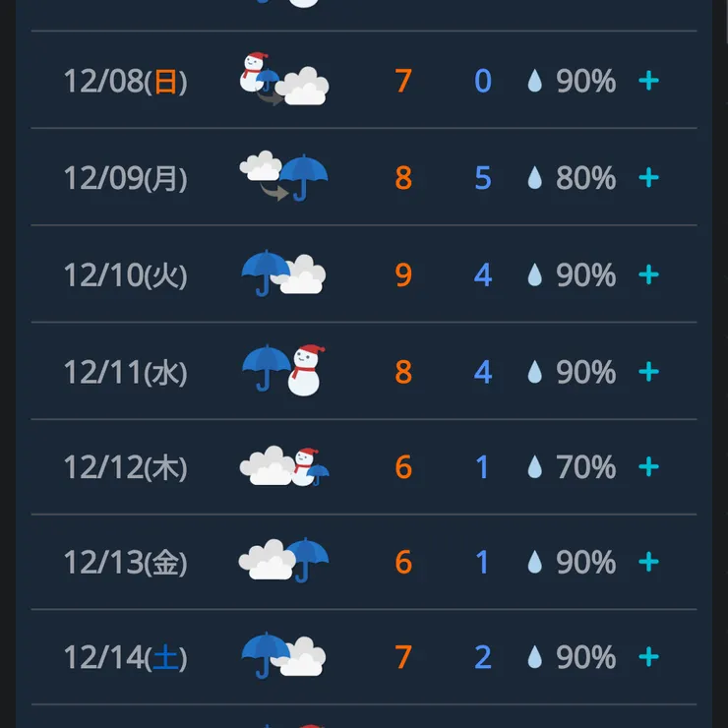The height and width of the screenshot is (728, 728).
Task: Show more for 12/13 forecast
Action: click(648, 561)
